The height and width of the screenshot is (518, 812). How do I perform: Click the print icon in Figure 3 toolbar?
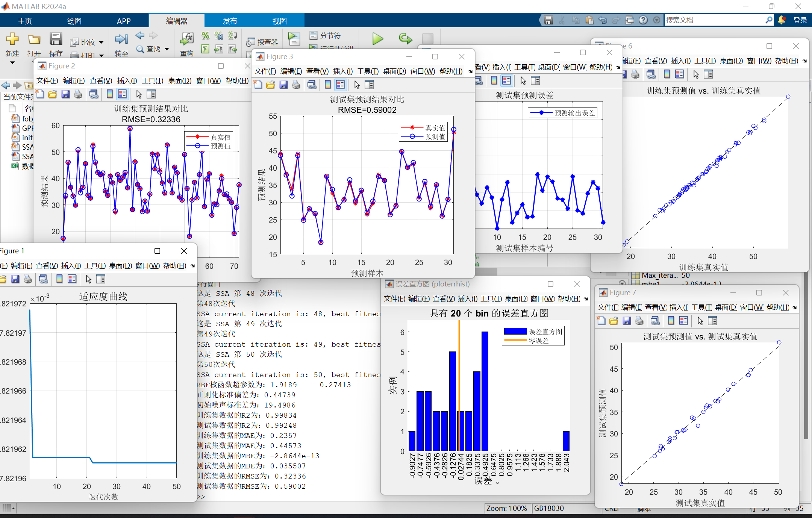coord(296,85)
